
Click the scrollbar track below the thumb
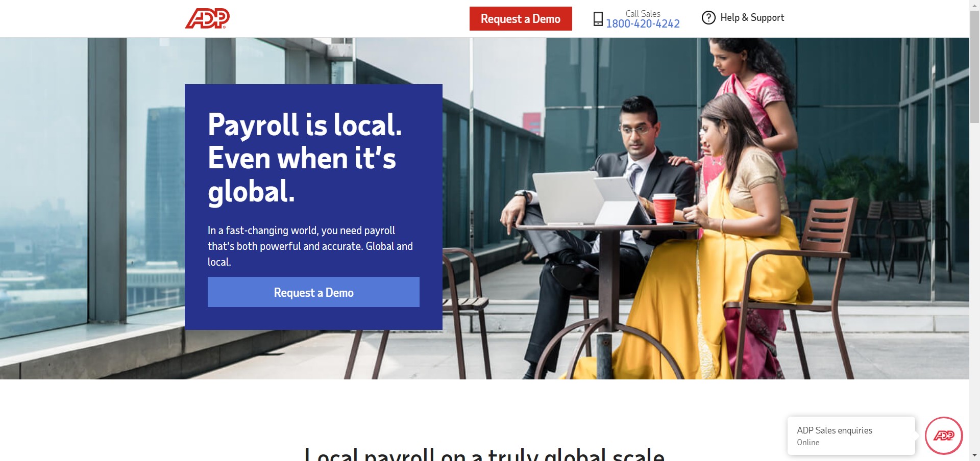click(x=974, y=286)
